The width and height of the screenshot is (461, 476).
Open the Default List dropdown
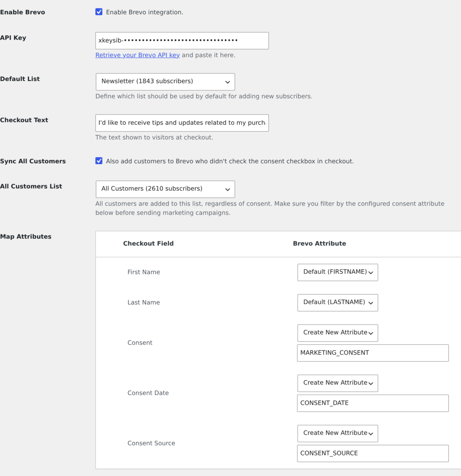pos(165,82)
